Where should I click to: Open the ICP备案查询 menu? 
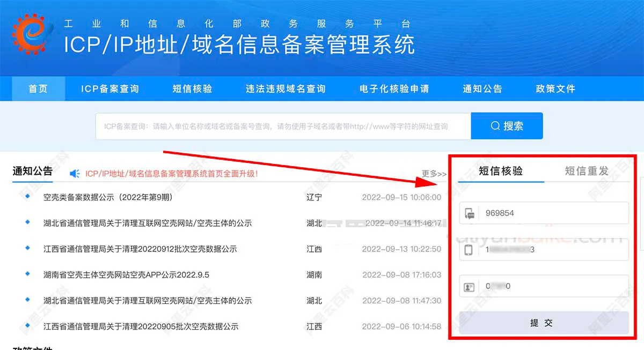pyautogui.click(x=110, y=89)
